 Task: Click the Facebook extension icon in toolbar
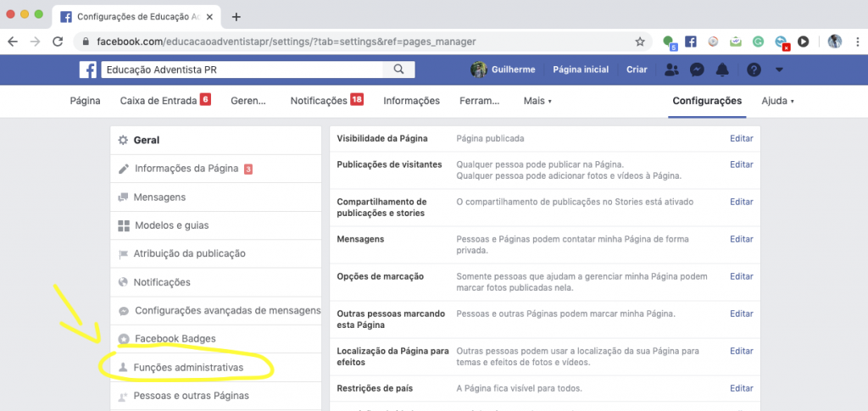click(690, 42)
